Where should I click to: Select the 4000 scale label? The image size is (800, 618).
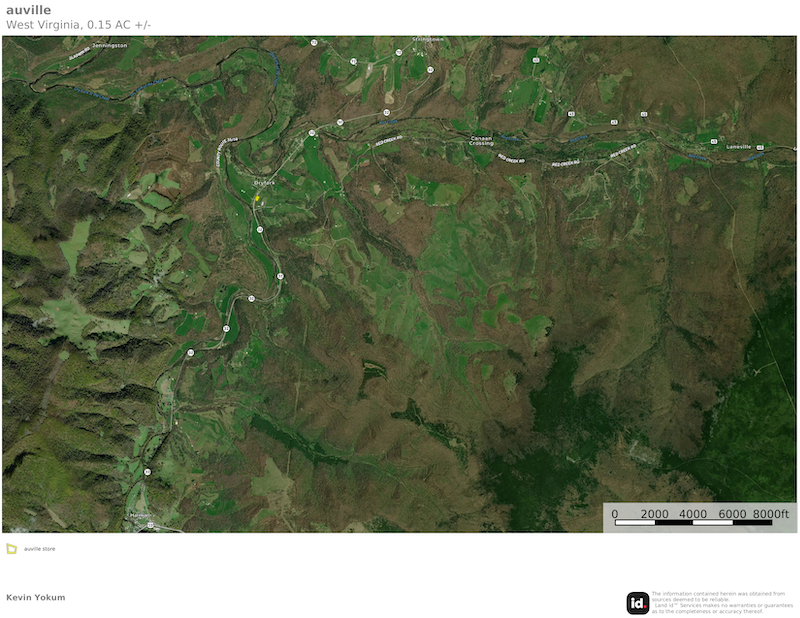(693, 513)
